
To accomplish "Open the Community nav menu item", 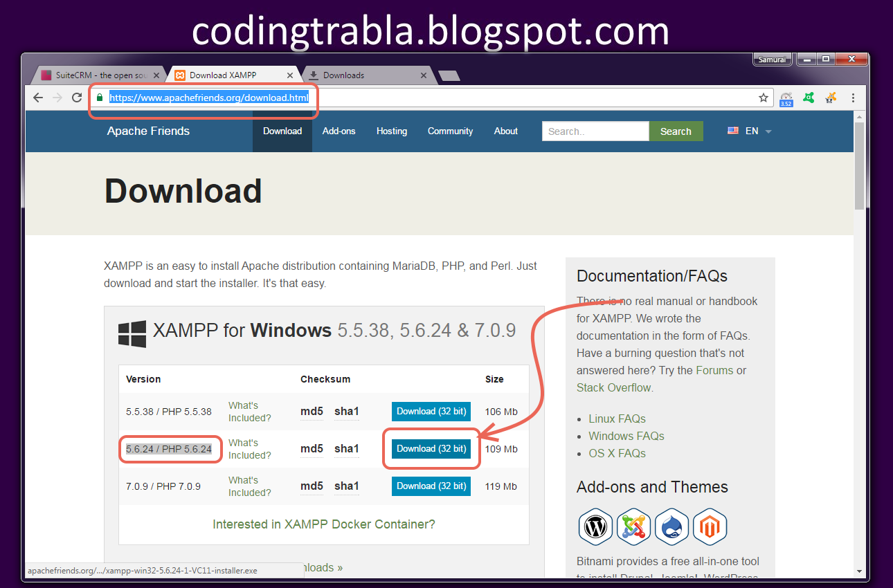I will pos(450,131).
